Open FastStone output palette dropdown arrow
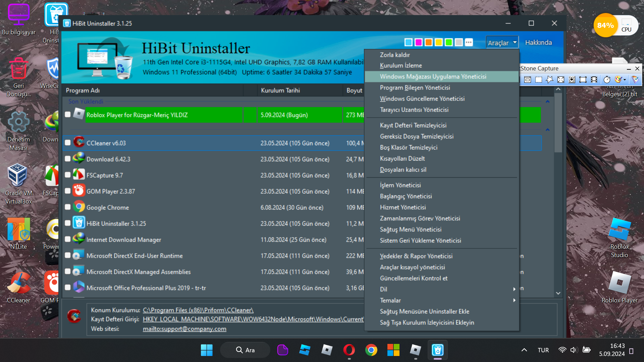The height and width of the screenshot is (362, 644). pyautogui.click(x=625, y=79)
